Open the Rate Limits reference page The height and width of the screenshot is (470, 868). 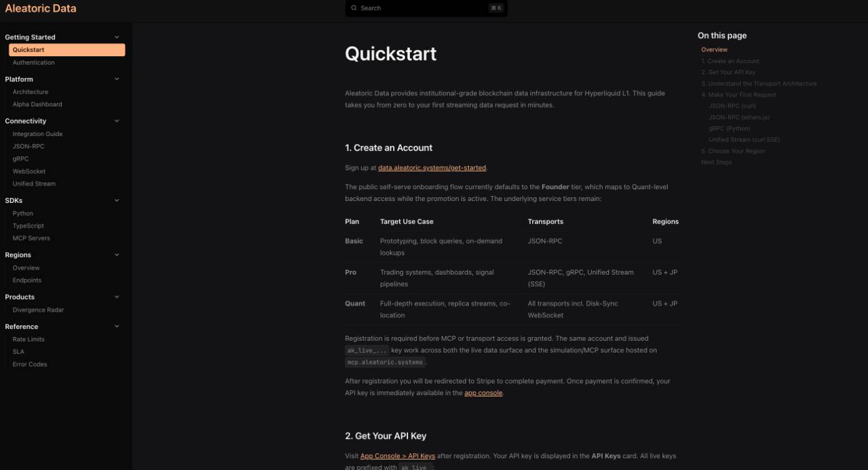(x=29, y=340)
